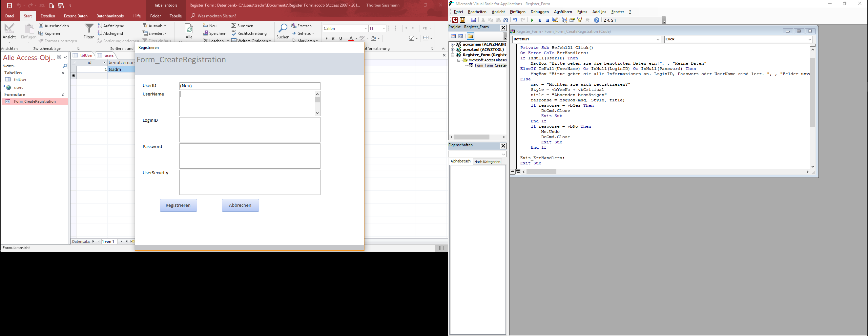Click into the LoginID text field
Image resolution: width=868 pixels, height=336 pixels.
[x=250, y=130]
